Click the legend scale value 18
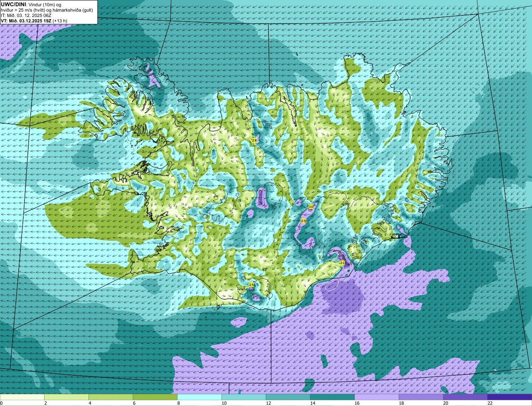 tap(401, 403)
